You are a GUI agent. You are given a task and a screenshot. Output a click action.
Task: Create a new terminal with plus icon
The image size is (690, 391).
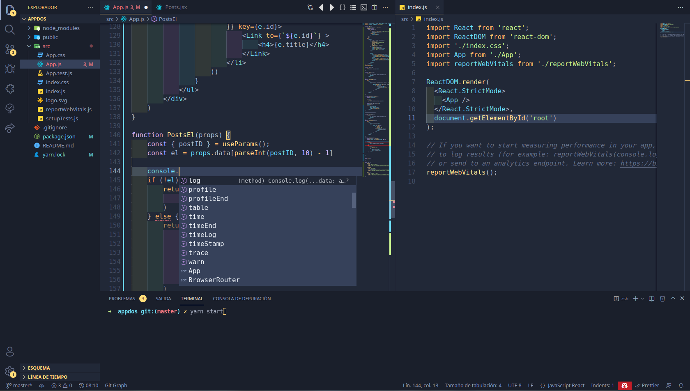click(x=635, y=299)
